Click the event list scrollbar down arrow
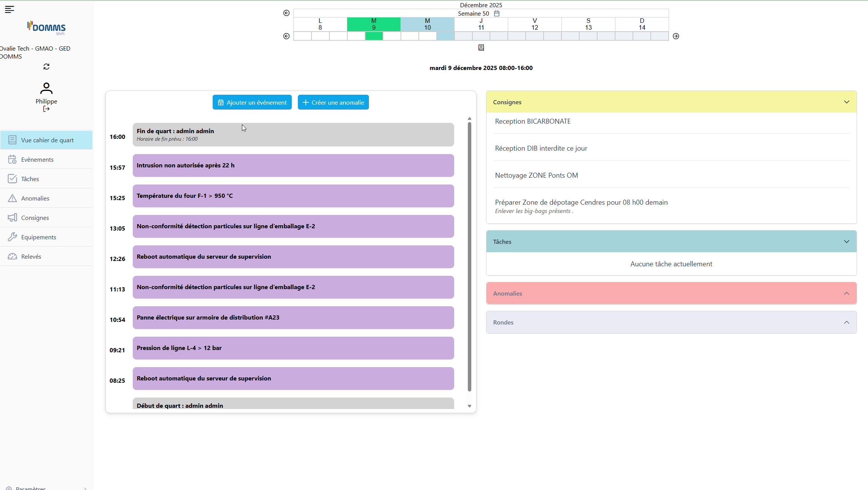Viewport: 868px width, 490px height. [469, 406]
